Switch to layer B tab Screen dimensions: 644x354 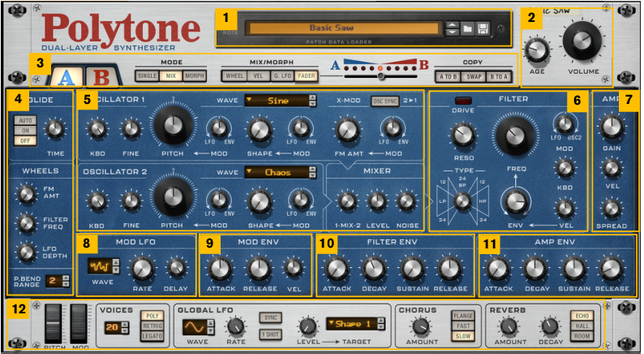click(102, 77)
